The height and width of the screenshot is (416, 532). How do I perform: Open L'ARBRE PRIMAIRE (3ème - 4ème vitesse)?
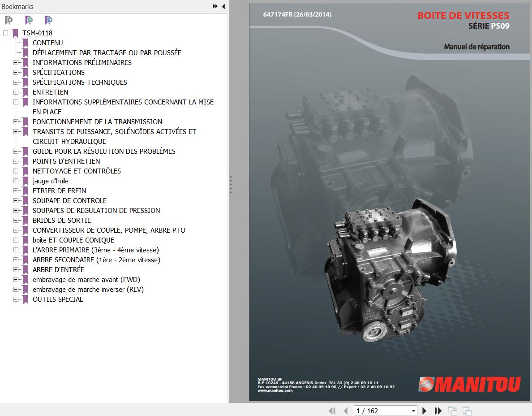coord(96,250)
